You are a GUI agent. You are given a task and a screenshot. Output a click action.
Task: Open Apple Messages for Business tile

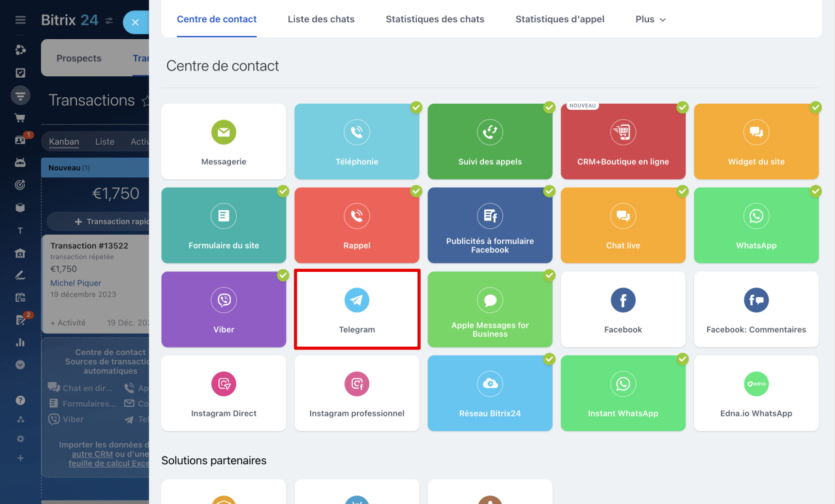coord(490,310)
